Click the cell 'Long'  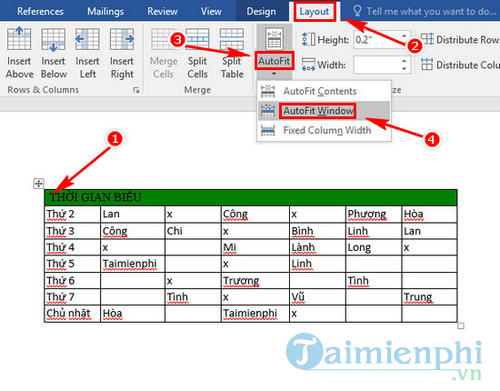(x=373, y=247)
